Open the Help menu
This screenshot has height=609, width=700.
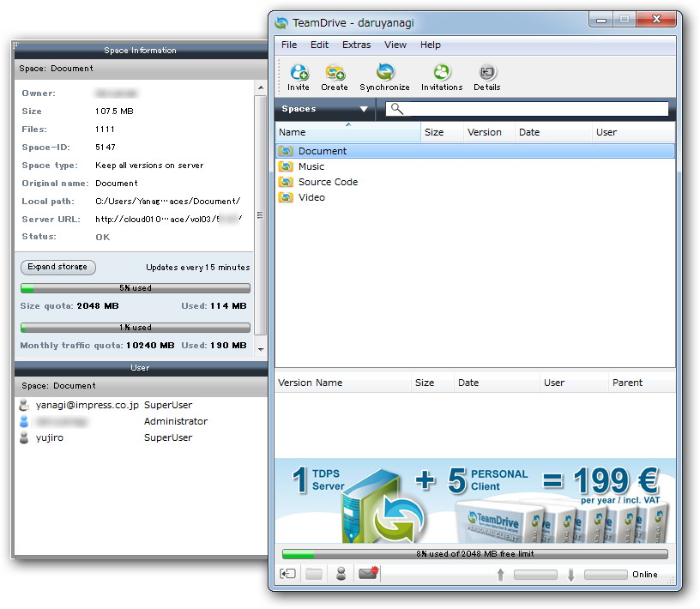[x=430, y=45]
